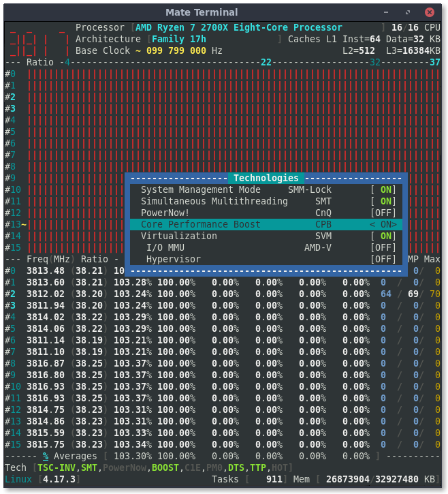Click Ratio marker 37 on scale
This screenshot has height=494, width=448.
(x=435, y=62)
